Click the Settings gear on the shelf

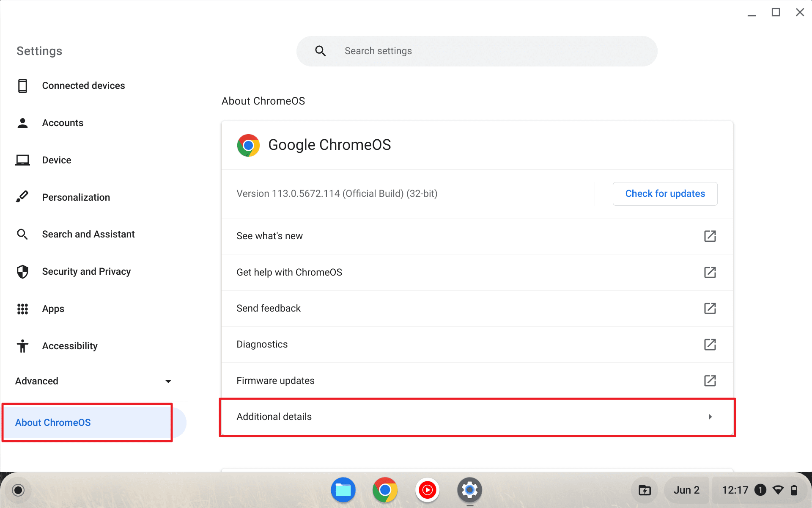(x=469, y=490)
